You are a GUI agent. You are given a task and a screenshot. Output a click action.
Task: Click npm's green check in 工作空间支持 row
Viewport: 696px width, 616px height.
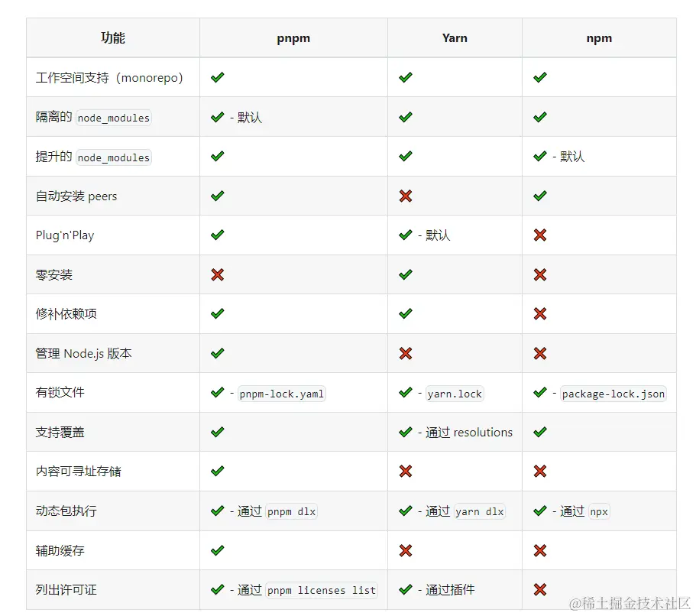pos(540,77)
